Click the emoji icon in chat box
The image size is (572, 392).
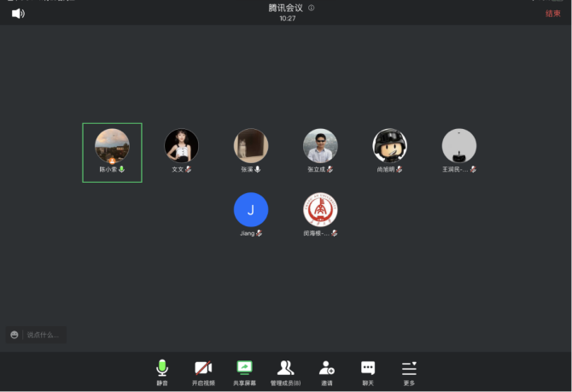tap(15, 335)
